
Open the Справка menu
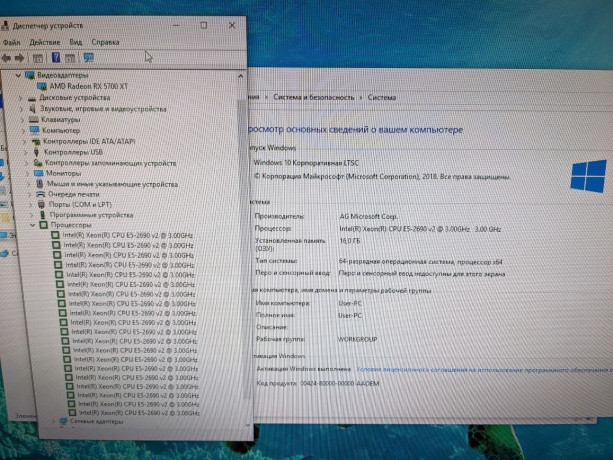coord(105,42)
